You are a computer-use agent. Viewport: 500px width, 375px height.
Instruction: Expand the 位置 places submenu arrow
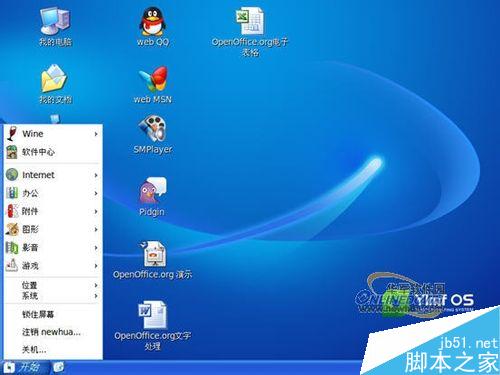(x=96, y=285)
